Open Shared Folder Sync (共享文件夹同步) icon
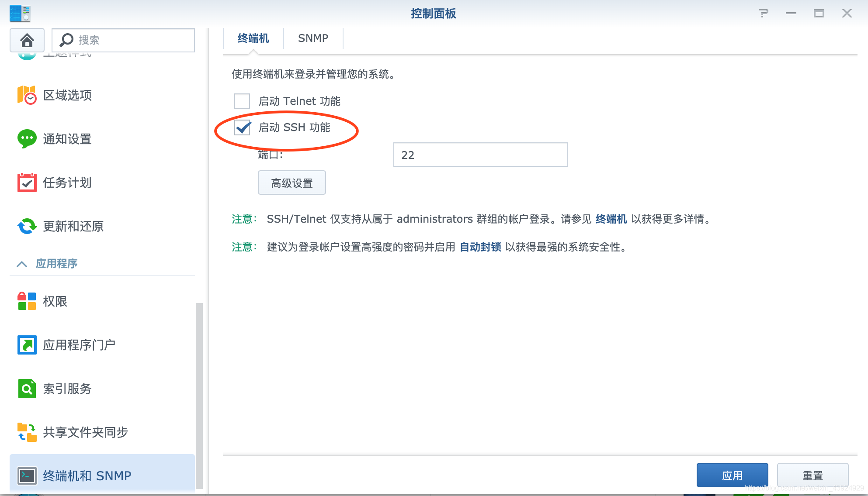868x496 pixels. tap(27, 432)
